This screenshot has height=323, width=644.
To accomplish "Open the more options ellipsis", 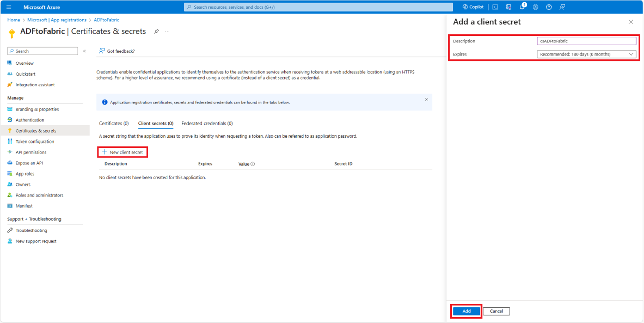I will (x=167, y=31).
